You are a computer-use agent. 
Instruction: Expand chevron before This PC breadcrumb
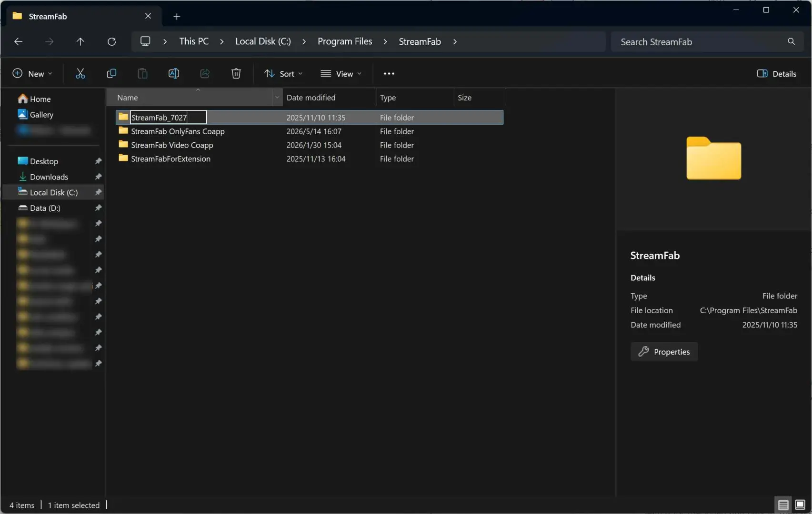pyautogui.click(x=165, y=42)
